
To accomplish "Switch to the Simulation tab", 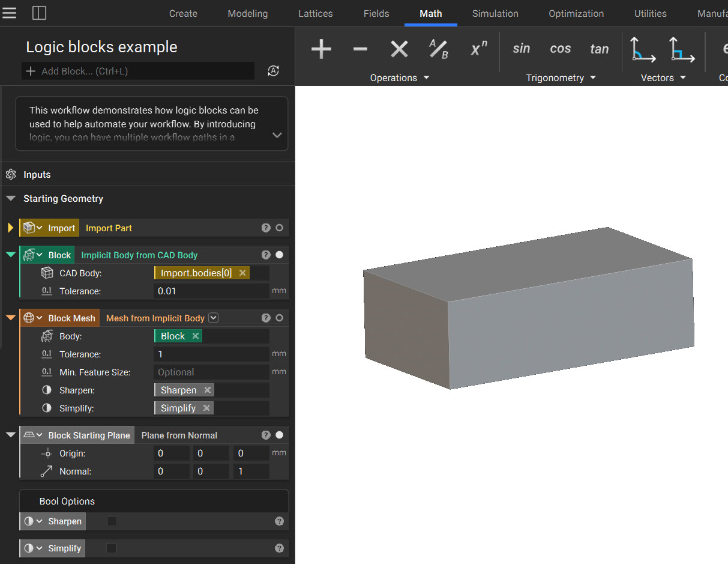I will (x=495, y=13).
